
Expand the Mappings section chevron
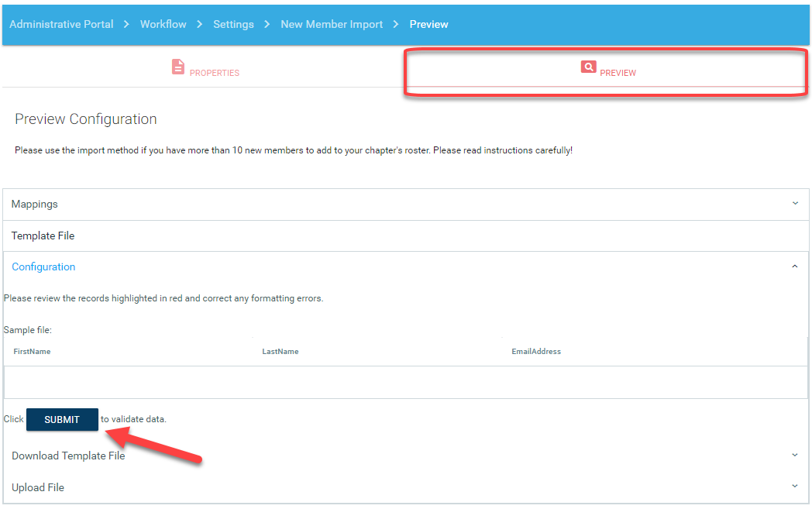795,204
